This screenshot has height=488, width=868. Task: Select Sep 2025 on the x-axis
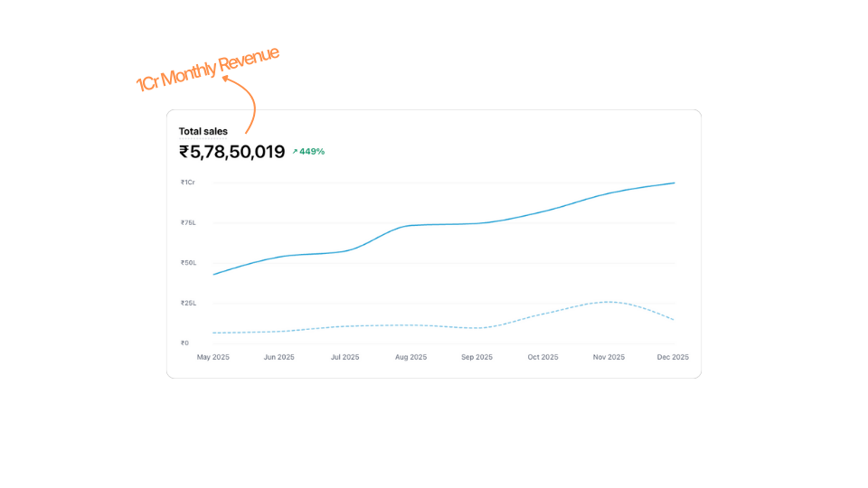point(477,357)
